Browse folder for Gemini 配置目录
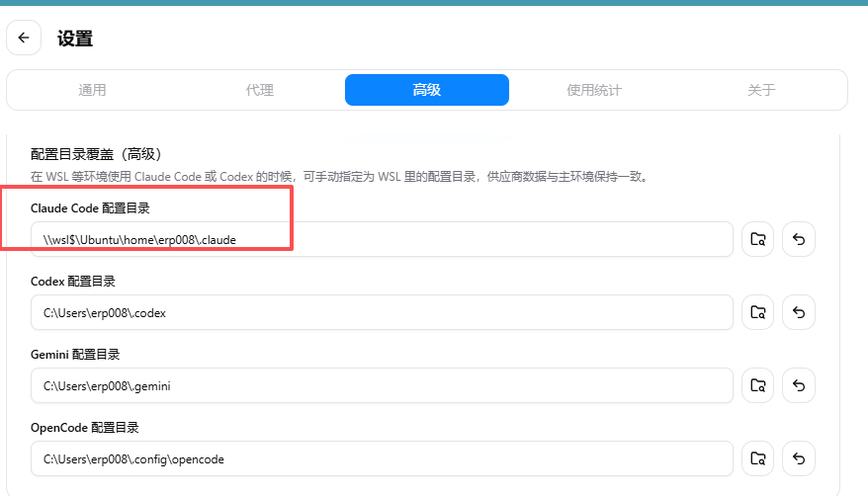 click(758, 385)
